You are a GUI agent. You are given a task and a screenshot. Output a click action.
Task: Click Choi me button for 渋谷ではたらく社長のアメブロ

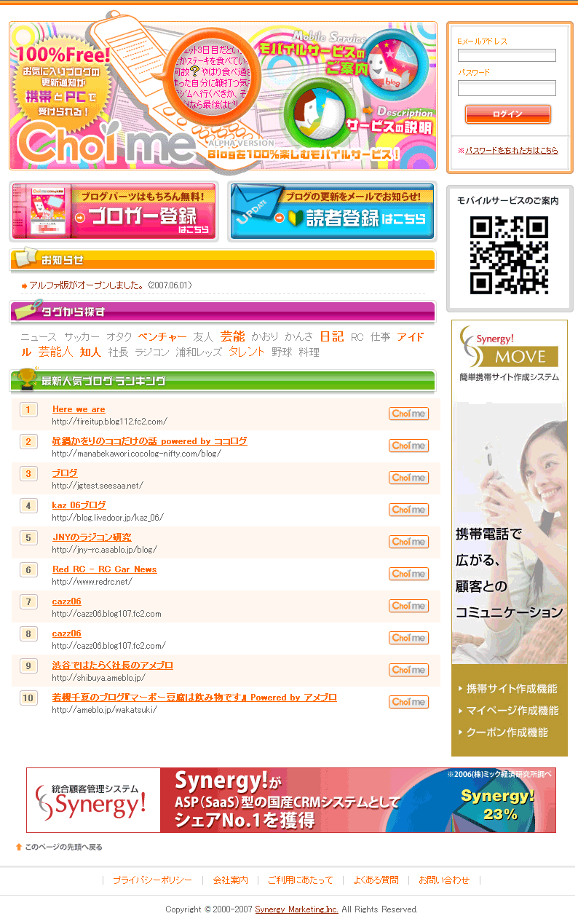click(408, 670)
